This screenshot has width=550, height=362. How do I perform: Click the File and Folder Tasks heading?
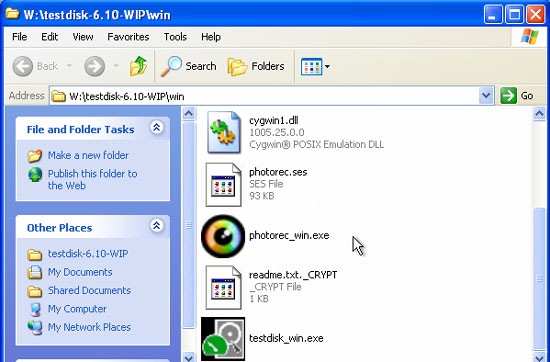80,129
